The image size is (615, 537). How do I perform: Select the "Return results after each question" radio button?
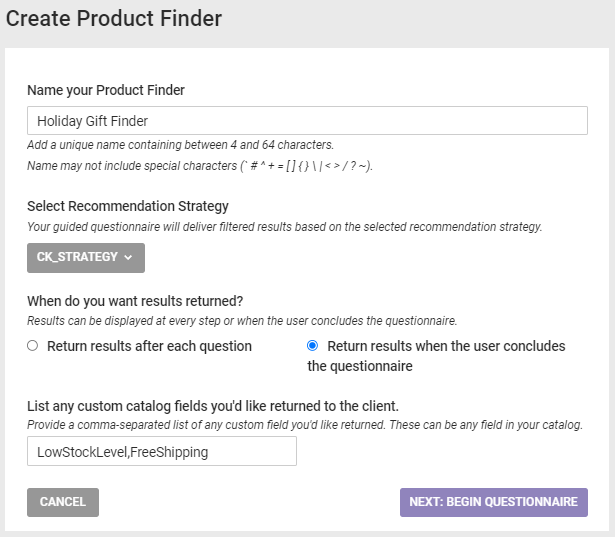(33, 346)
